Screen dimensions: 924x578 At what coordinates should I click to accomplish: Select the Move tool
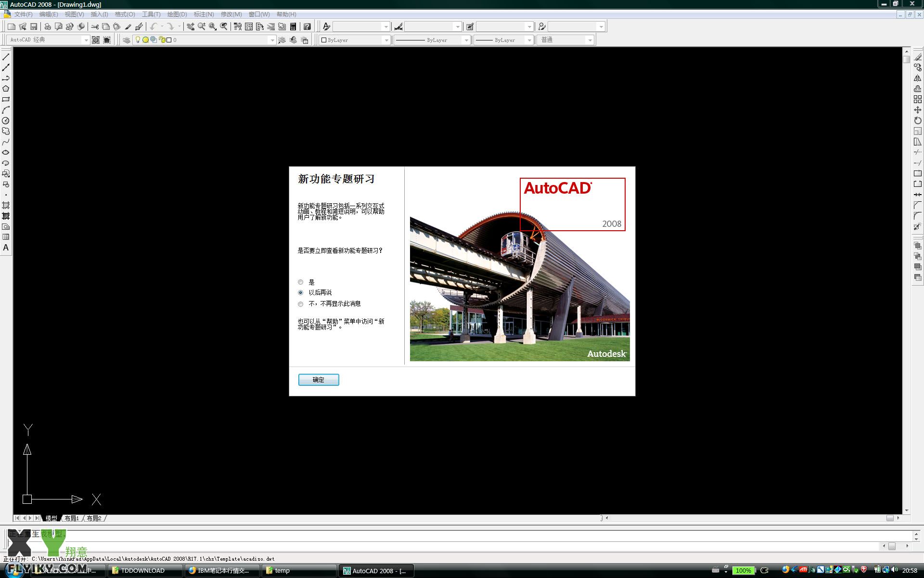(x=918, y=110)
